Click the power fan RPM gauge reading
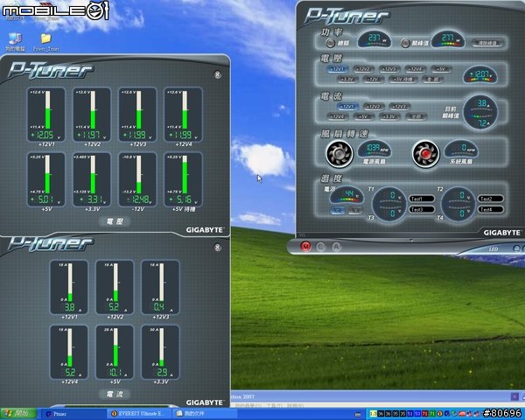Image resolution: width=525 pixels, height=420 pixels. pos(374,149)
